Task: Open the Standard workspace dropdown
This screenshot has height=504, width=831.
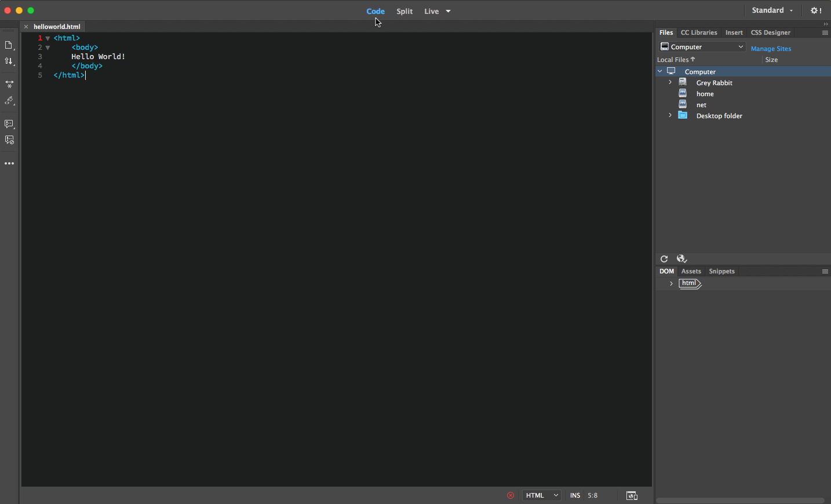Action: (x=772, y=10)
